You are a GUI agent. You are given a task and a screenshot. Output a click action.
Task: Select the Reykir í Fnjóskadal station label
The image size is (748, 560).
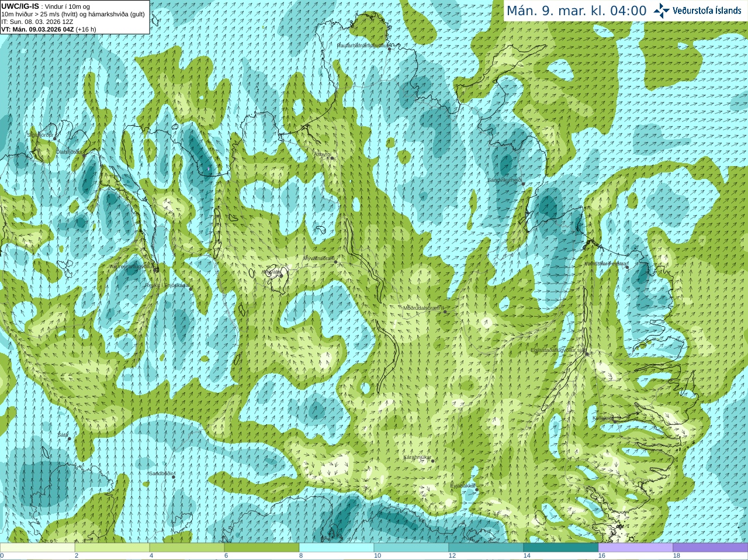click(x=167, y=285)
